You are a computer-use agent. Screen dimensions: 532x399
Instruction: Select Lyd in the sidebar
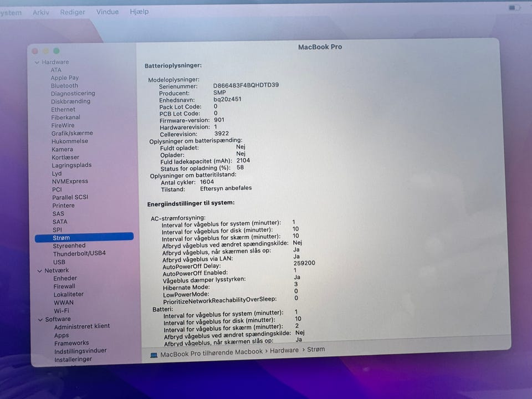pos(57,173)
